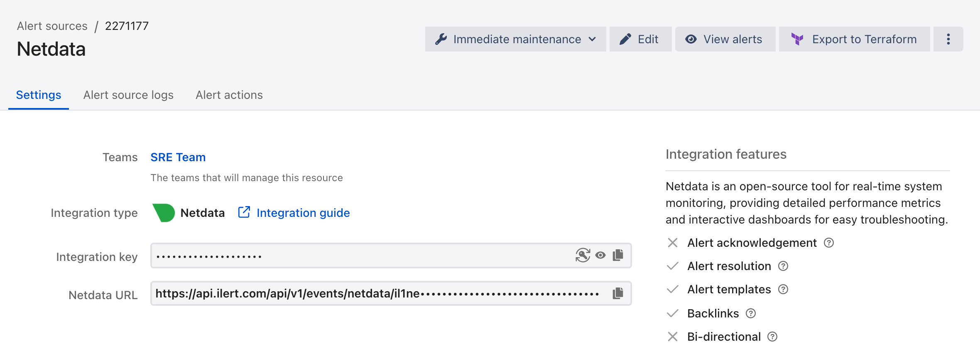Copy the integration key to clipboard
Image resolution: width=980 pixels, height=349 pixels.
point(618,255)
